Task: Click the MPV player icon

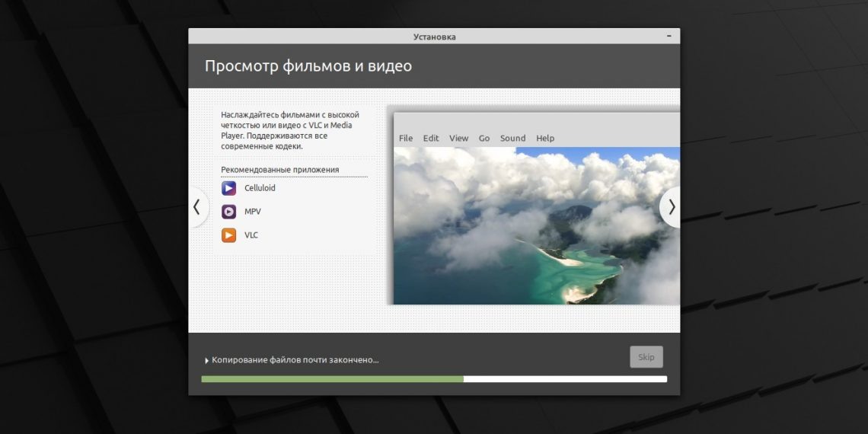Action: (x=228, y=212)
